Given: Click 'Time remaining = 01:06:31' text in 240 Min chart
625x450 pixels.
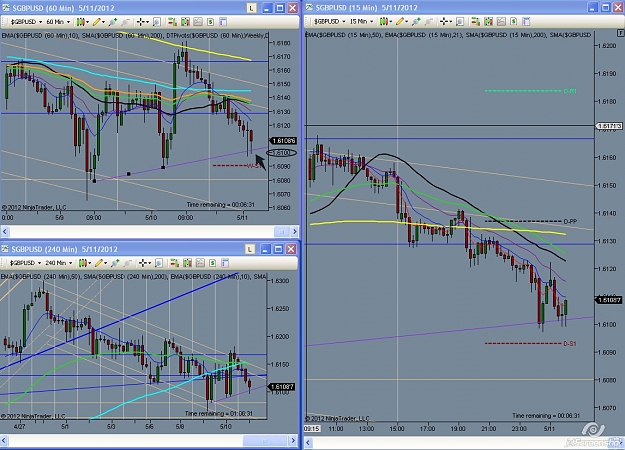Looking at the screenshot, I should point(218,414).
